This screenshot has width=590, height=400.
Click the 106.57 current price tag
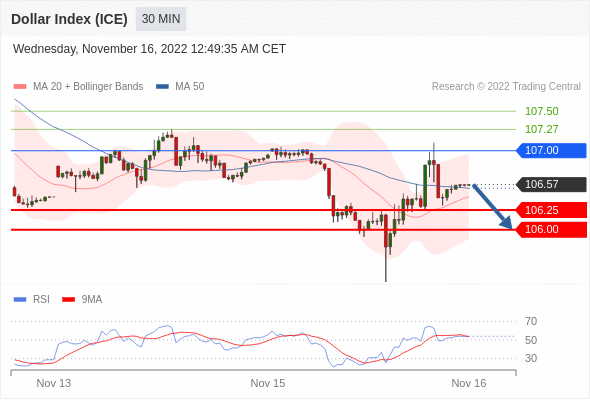[x=551, y=184]
